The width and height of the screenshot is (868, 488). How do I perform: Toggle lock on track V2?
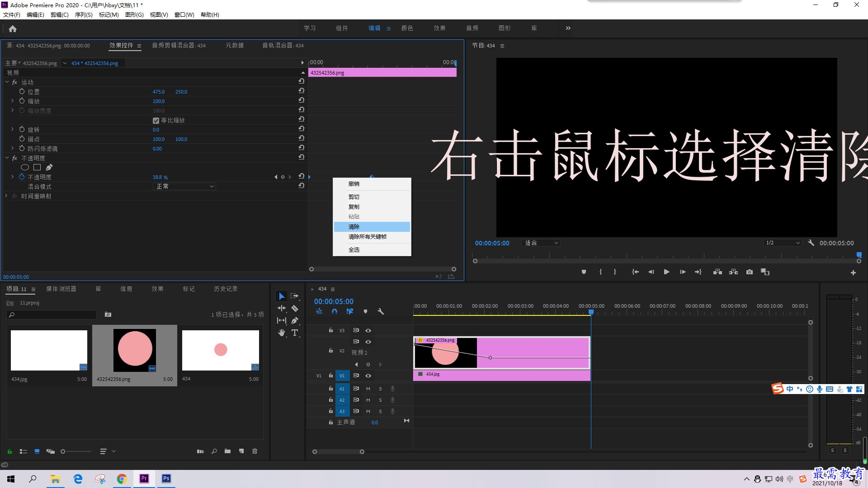point(331,350)
